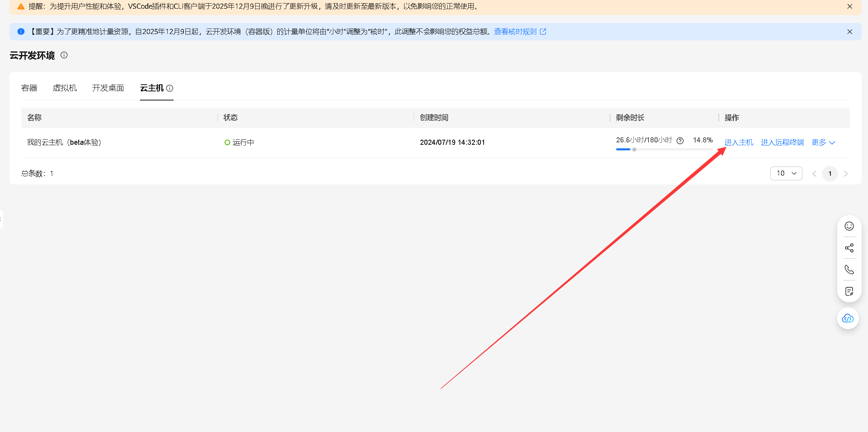Open 查看核时规则 link in the notice banner
868x432 pixels.
pos(516,31)
